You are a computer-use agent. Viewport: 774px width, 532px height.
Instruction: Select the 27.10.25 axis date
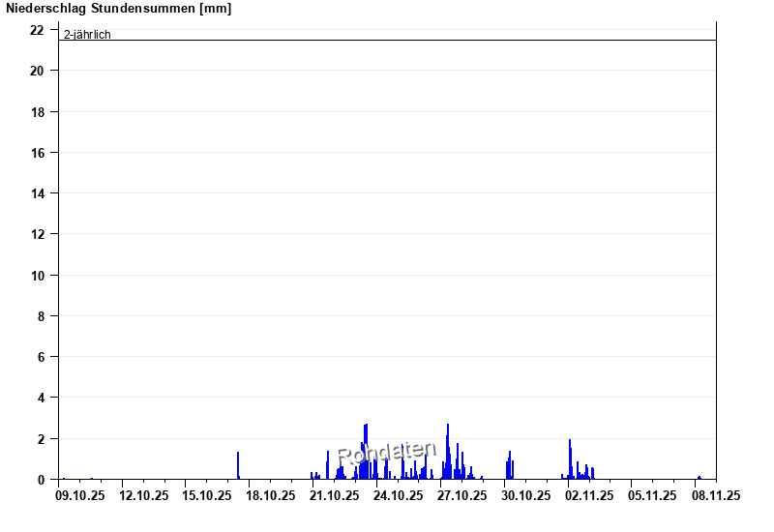click(x=461, y=495)
